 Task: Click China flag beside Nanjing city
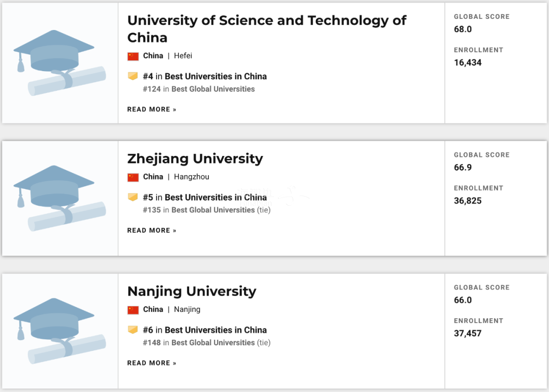click(x=133, y=310)
